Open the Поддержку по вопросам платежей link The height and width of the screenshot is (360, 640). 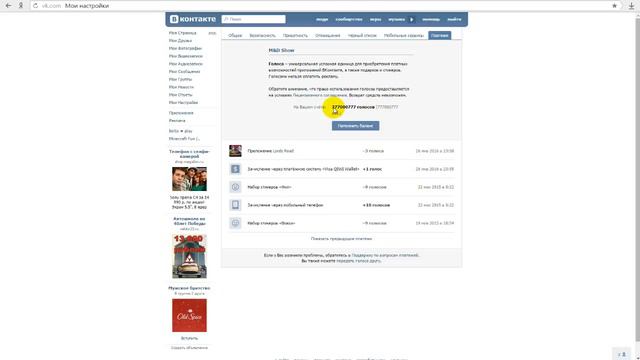(385, 255)
